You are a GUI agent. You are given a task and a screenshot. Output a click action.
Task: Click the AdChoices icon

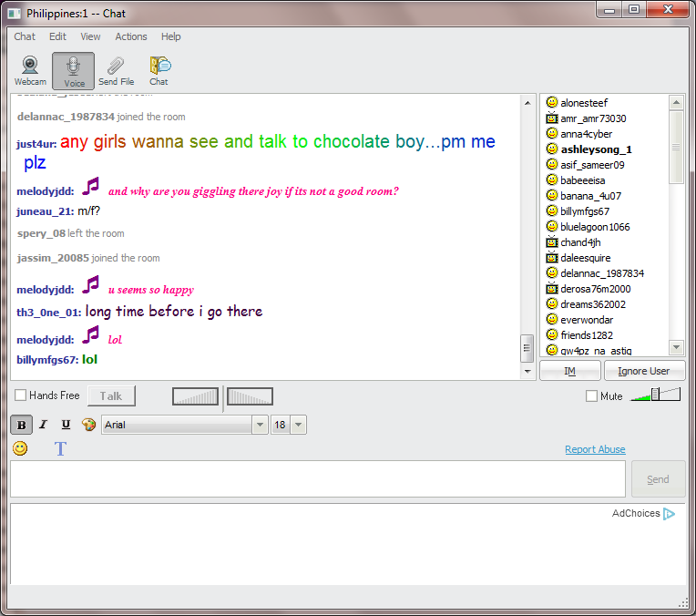(669, 514)
